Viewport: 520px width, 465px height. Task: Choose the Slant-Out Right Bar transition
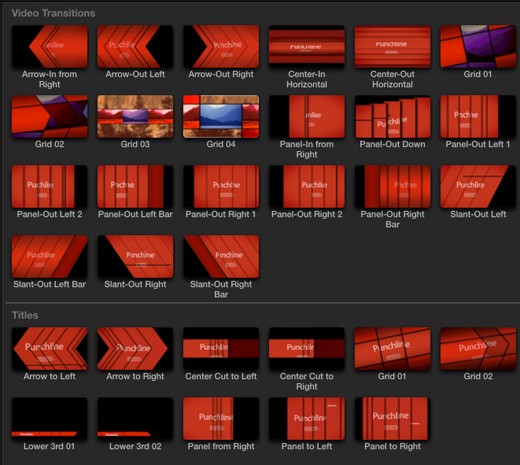point(221,257)
